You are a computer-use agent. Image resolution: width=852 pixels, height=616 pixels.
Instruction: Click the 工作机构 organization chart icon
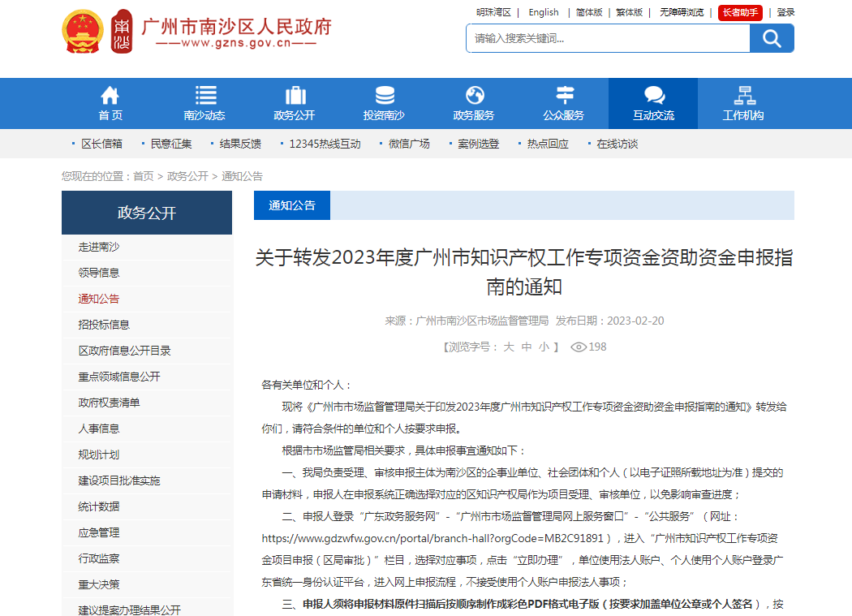(x=743, y=96)
